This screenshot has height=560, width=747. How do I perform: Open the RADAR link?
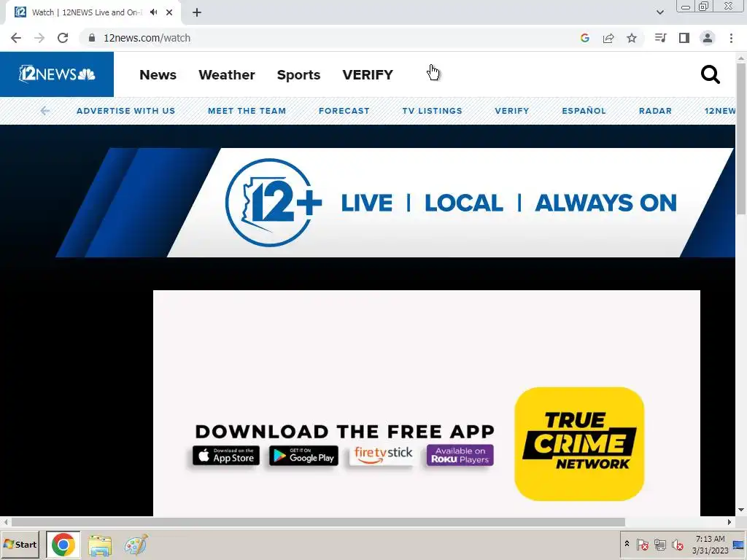[655, 111]
